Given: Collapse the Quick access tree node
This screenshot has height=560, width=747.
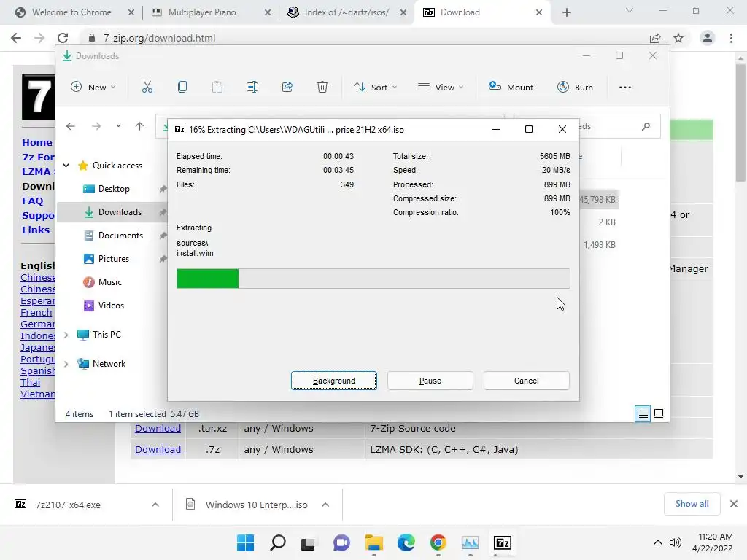Looking at the screenshot, I should (x=66, y=166).
